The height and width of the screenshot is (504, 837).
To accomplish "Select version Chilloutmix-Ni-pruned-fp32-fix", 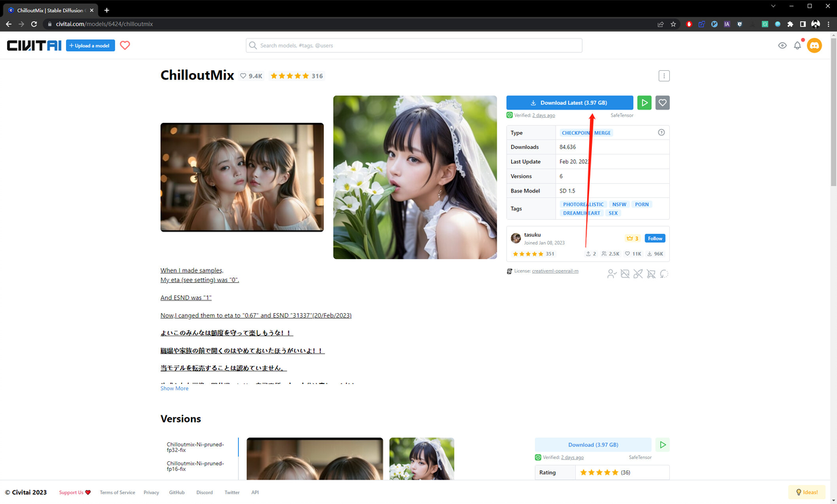I will click(195, 447).
